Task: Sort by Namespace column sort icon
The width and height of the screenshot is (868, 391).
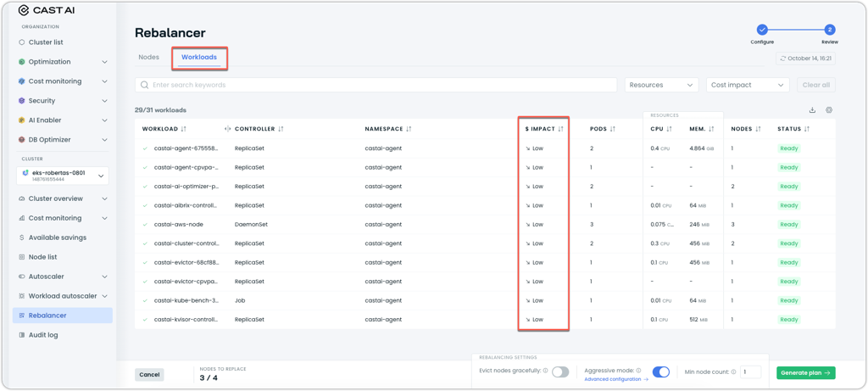Action: click(409, 129)
